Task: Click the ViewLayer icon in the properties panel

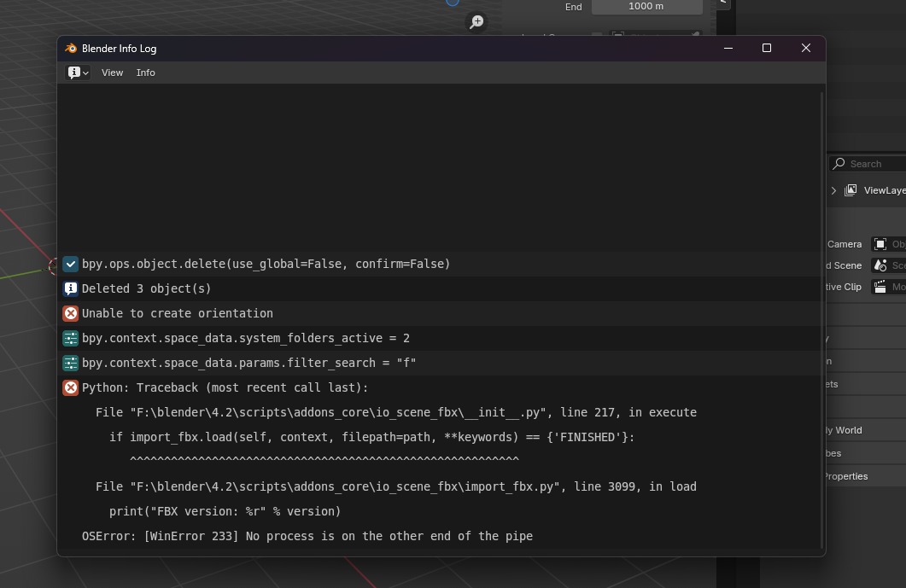Action: tap(850, 190)
